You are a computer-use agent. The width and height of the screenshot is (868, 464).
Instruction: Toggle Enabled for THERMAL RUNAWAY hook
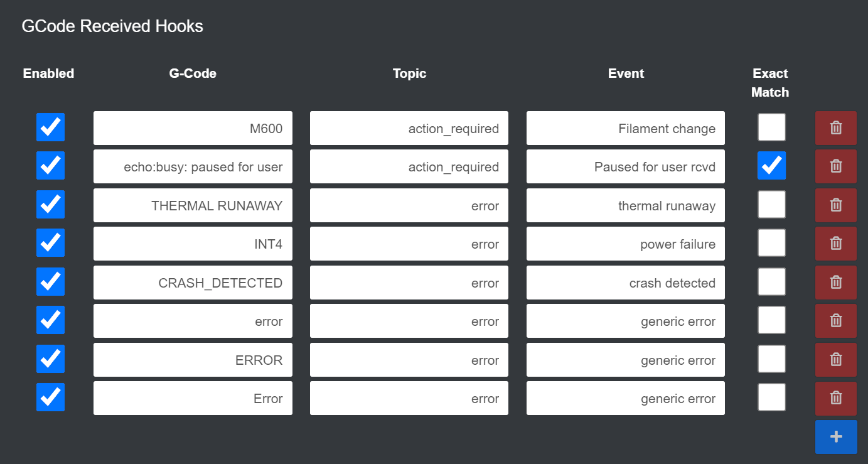tap(50, 205)
